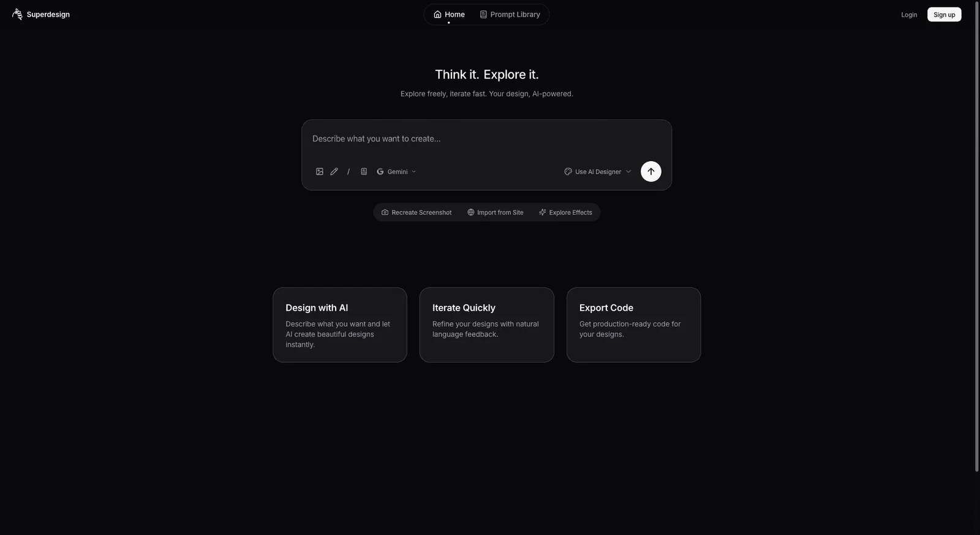980x535 pixels.
Task: Click the Superdesign logo
Action: (x=17, y=14)
